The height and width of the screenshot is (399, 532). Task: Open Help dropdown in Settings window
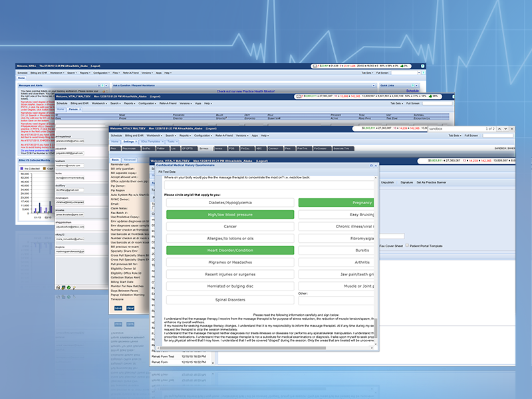(x=265, y=136)
